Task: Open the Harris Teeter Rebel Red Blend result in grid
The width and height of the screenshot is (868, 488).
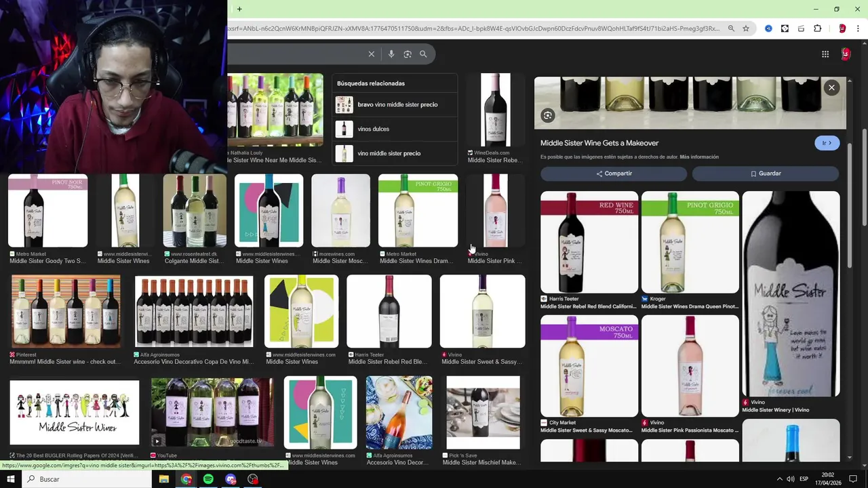Action: click(389, 312)
